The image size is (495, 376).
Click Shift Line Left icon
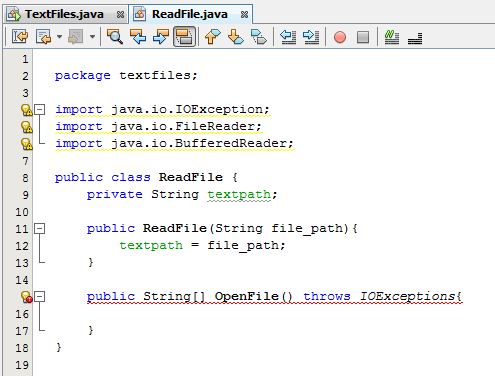click(288, 37)
